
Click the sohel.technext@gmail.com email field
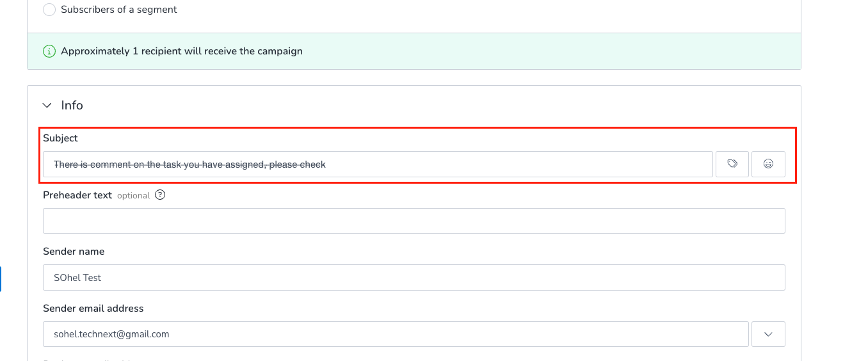coord(396,334)
